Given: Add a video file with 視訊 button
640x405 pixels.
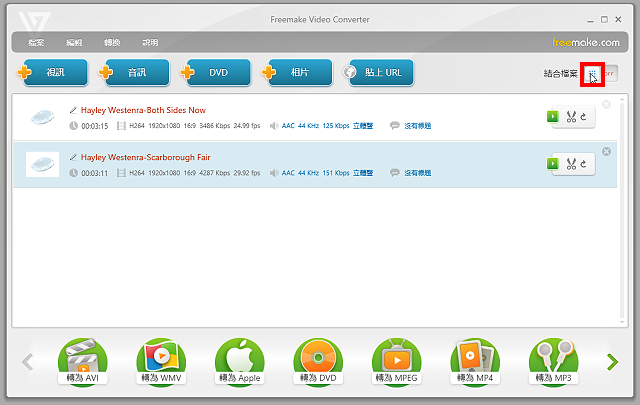Looking at the screenshot, I should 55,72.
